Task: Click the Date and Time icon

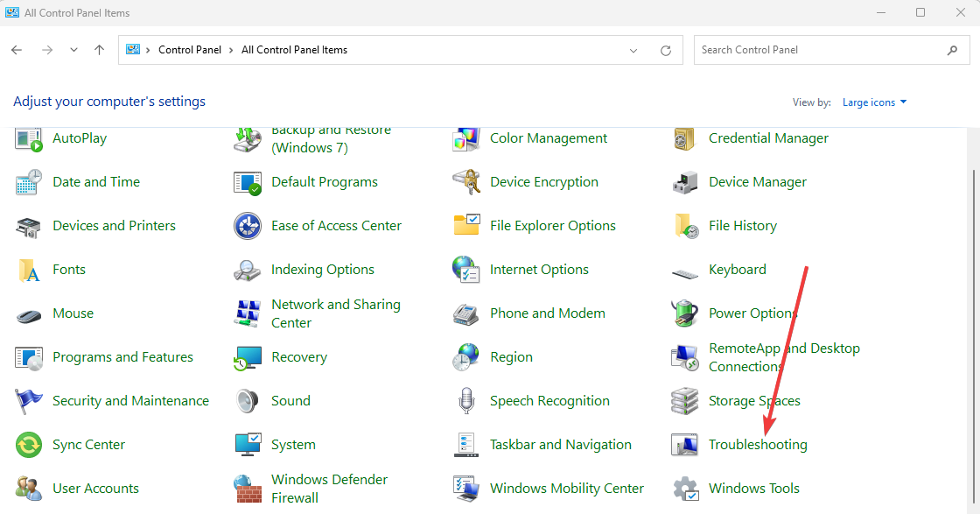Action: coord(28,182)
